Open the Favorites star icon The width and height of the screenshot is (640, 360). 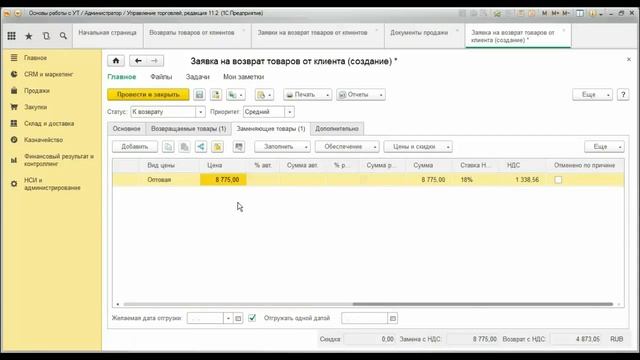click(29, 36)
